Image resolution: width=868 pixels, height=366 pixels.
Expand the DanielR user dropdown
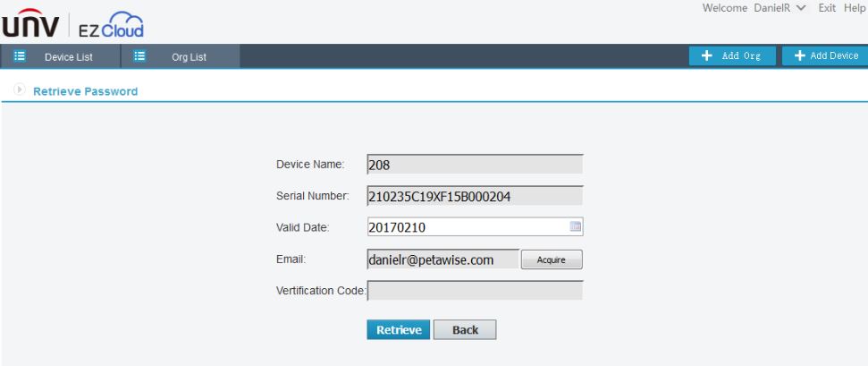(x=800, y=8)
